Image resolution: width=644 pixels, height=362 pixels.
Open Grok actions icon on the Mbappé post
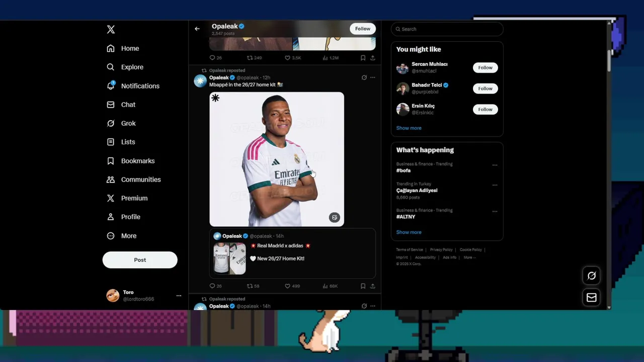(364, 77)
